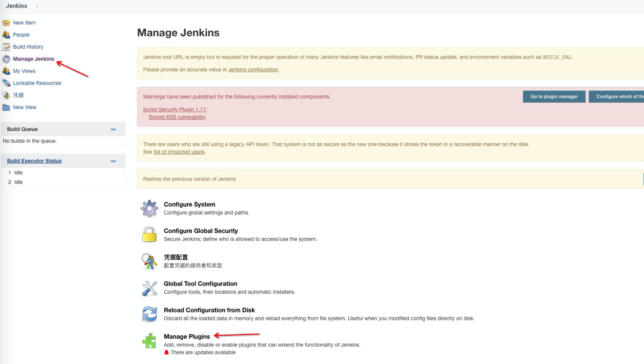644x364 pixels.
Task: Collapse the Build Executor Status panel
Action: (x=113, y=161)
